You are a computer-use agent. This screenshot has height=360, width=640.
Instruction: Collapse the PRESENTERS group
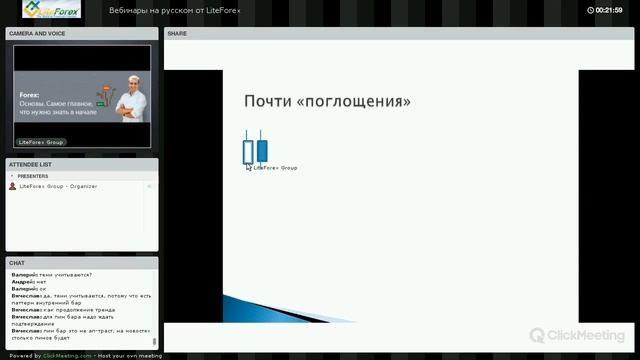pyautogui.click(x=12, y=176)
